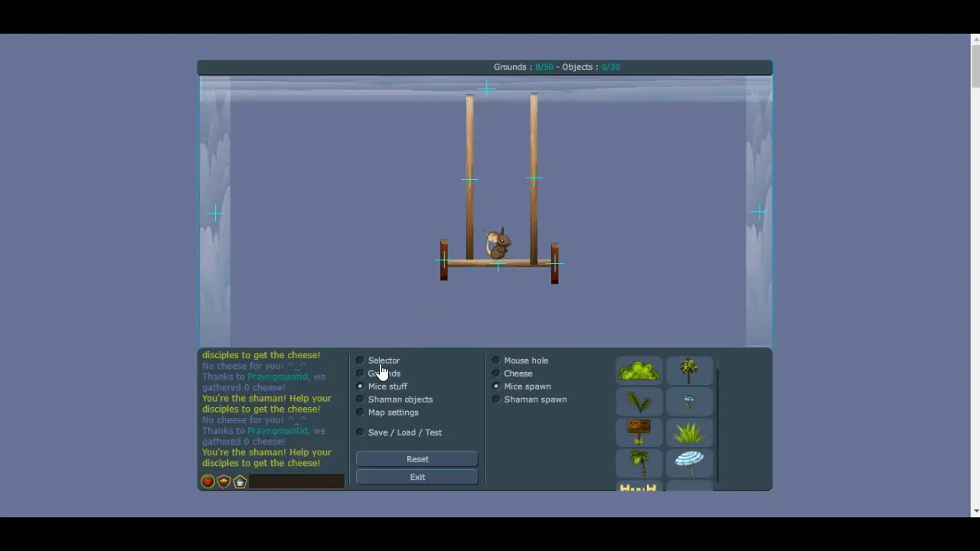Click the Objects counter at the top
This screenshot has width=980, height=551.
[590, 67]
